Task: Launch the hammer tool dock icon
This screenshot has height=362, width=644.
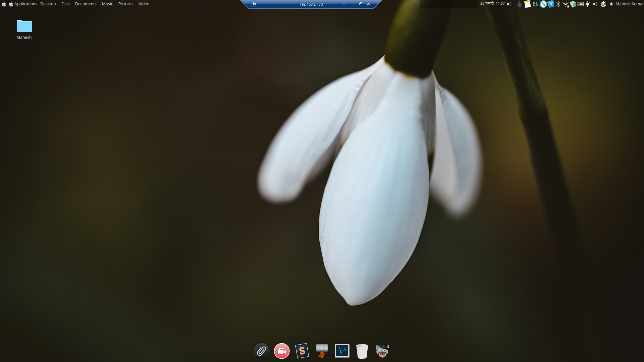Action: click(x=322, y=351)
